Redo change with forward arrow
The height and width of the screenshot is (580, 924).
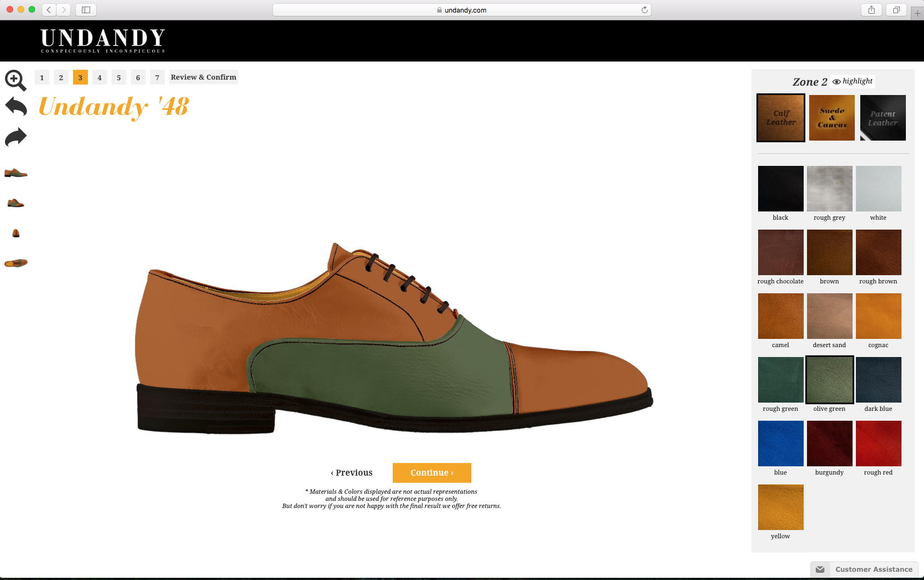pyautogui.click(x=16, y=137)
